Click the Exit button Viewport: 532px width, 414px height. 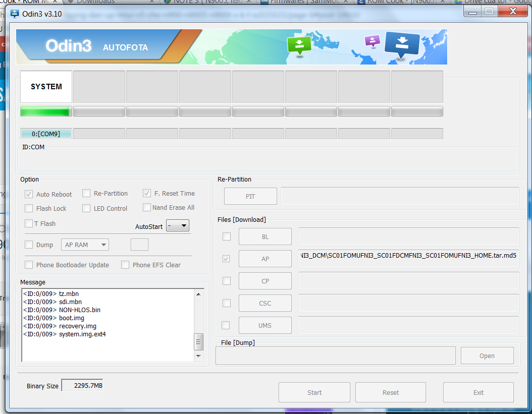478,392
